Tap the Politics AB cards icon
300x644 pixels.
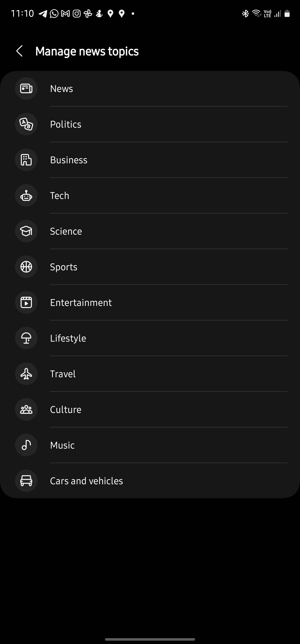[26, 124]
